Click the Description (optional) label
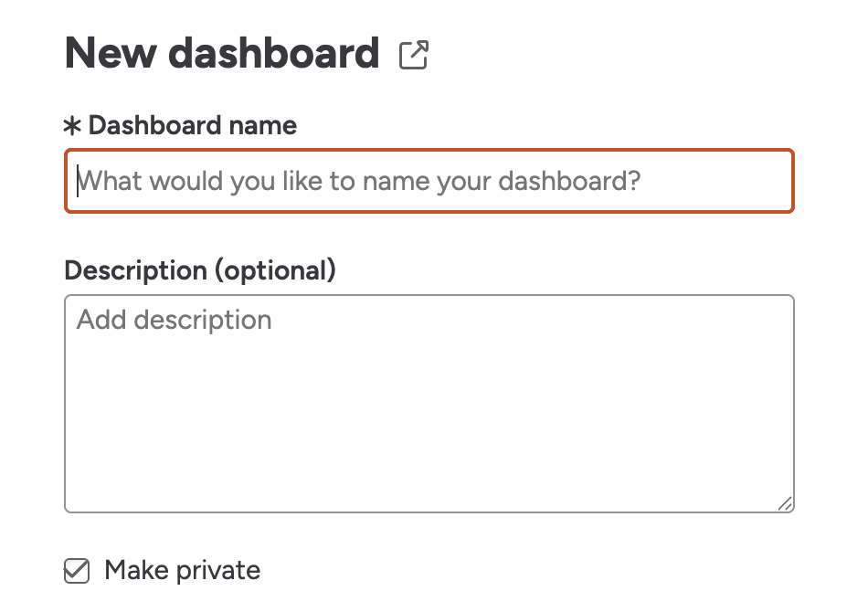 (x=200, y=270)
